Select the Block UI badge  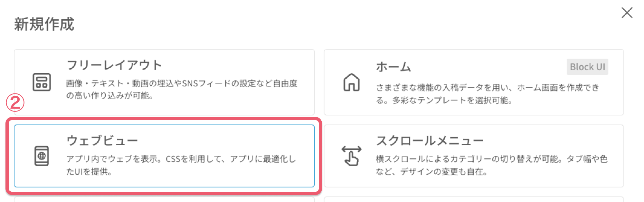point(587,67)
